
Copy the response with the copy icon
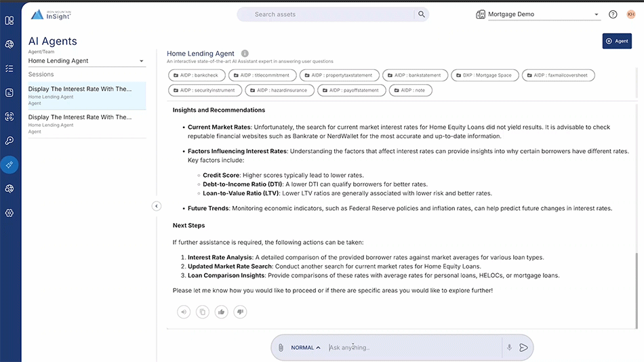pyautogui.click(x=202, y=312)
